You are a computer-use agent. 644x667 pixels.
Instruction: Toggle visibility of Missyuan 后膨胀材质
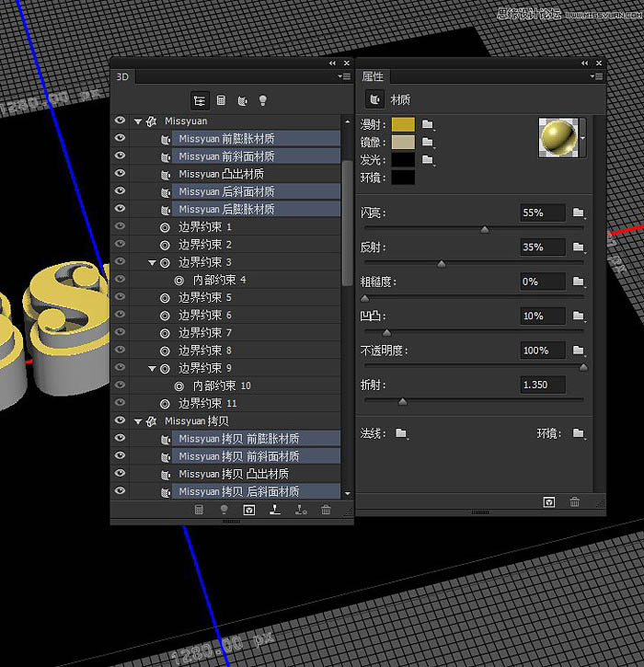pos(120,209)
